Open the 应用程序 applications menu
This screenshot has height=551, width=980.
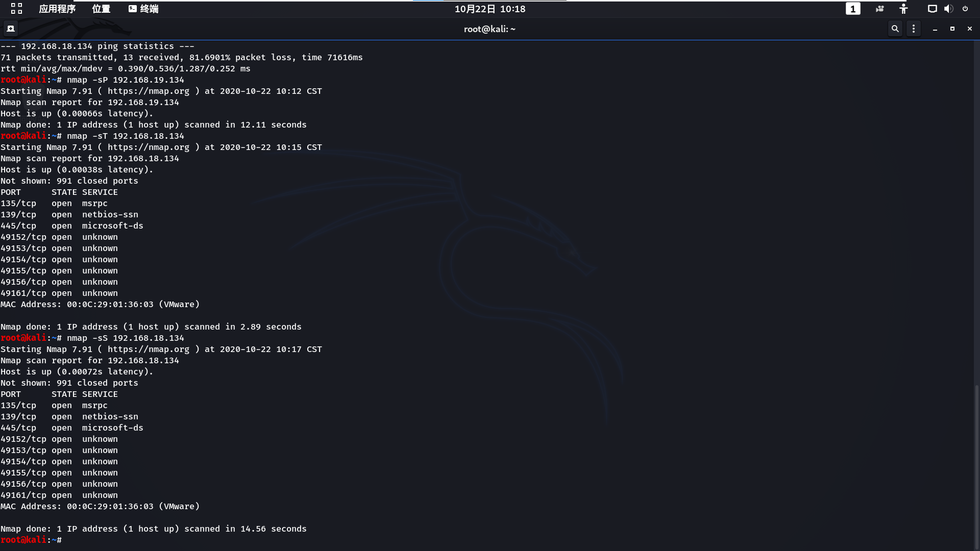coord(57,9)
